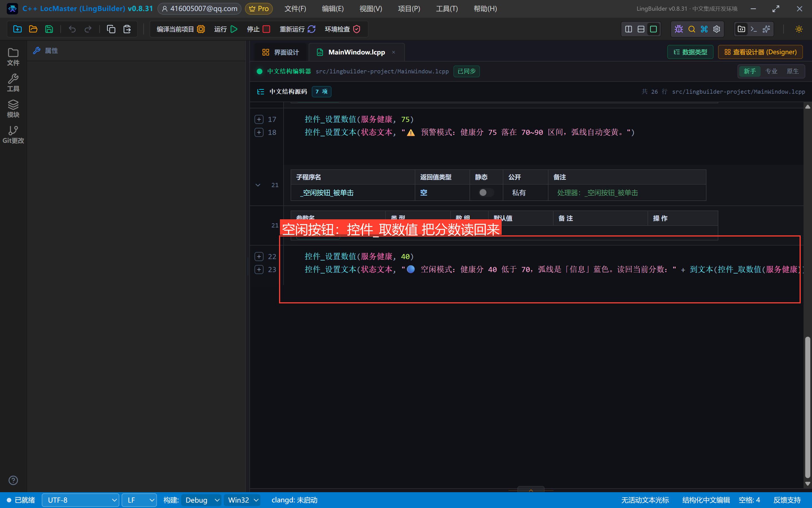This screenshot has width=812, height=508.
Task: Click the 数据类型 button
Action: (x=690, y=52)
